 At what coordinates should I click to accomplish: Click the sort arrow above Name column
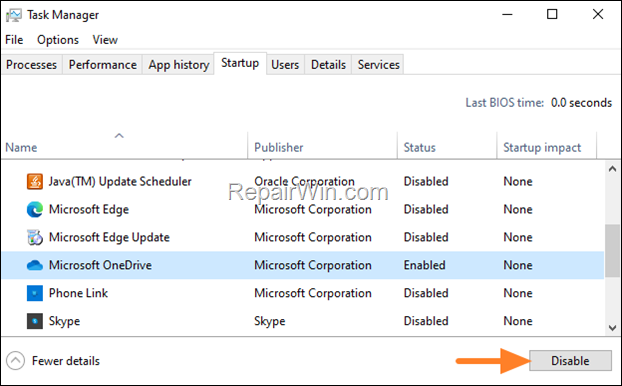[x=119, y=136]
